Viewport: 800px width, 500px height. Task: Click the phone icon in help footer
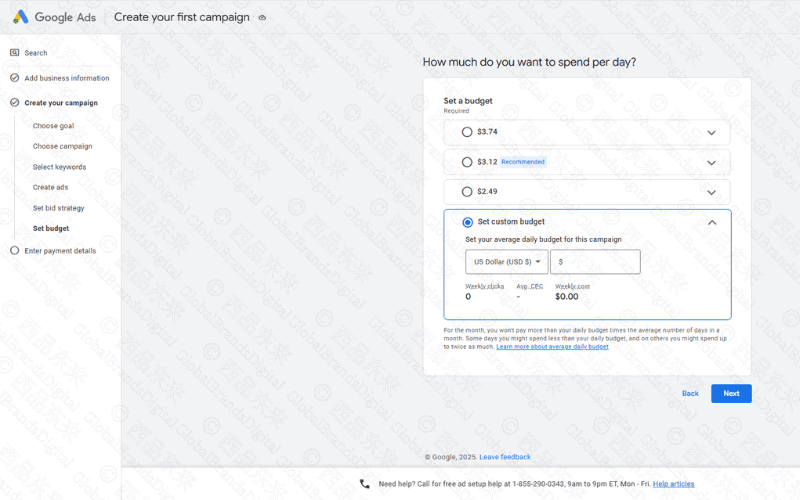365,484
